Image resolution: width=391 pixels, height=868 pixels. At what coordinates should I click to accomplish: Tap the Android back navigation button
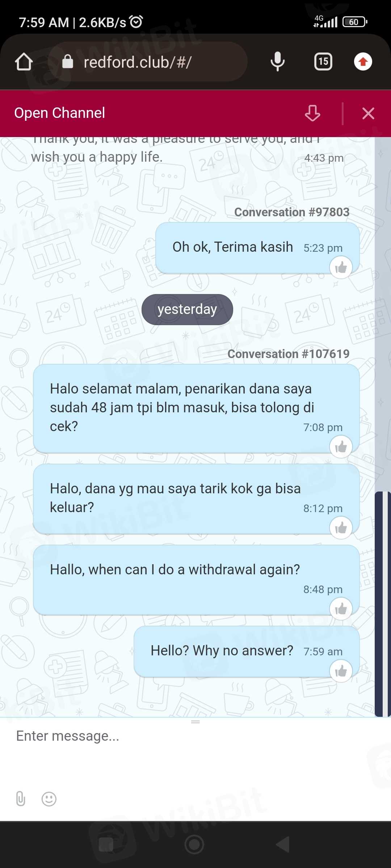pos(283,844)
